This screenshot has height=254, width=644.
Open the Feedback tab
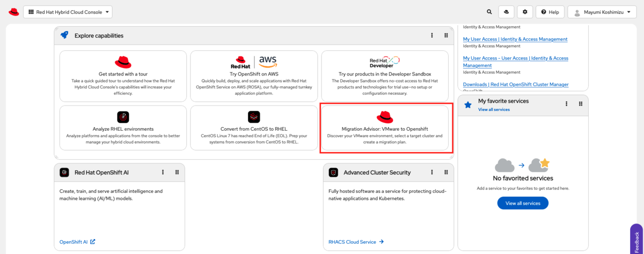click(636, 240)
